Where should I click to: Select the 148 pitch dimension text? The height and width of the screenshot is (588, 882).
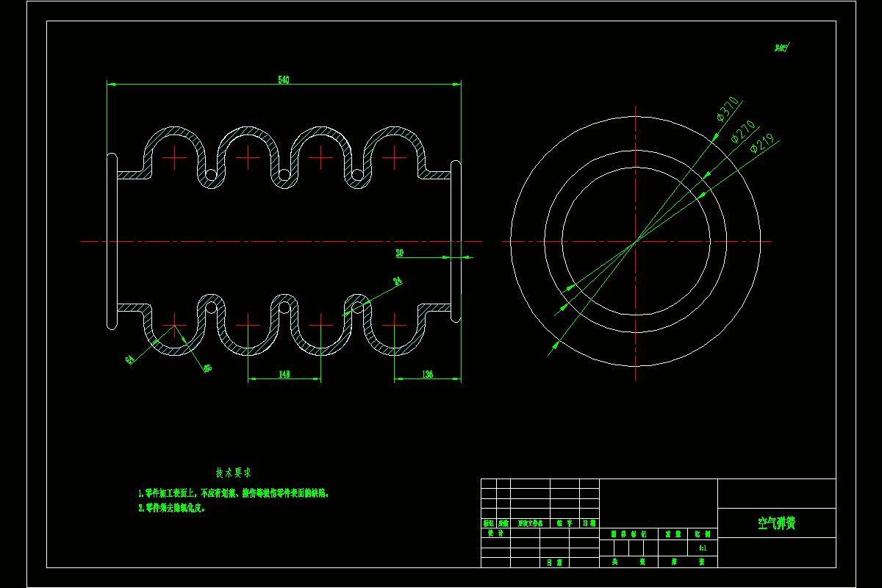click(x=284, y=374)
